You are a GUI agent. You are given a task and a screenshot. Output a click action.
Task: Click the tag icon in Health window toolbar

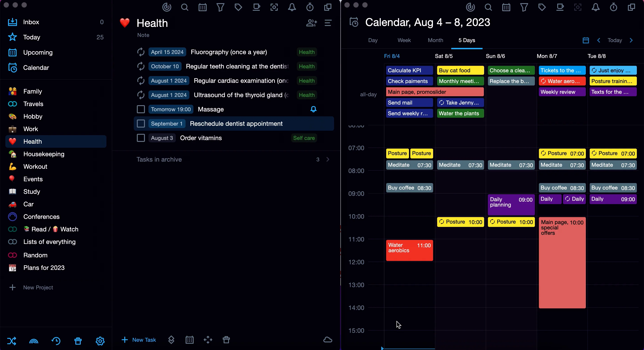coord(238,7)
